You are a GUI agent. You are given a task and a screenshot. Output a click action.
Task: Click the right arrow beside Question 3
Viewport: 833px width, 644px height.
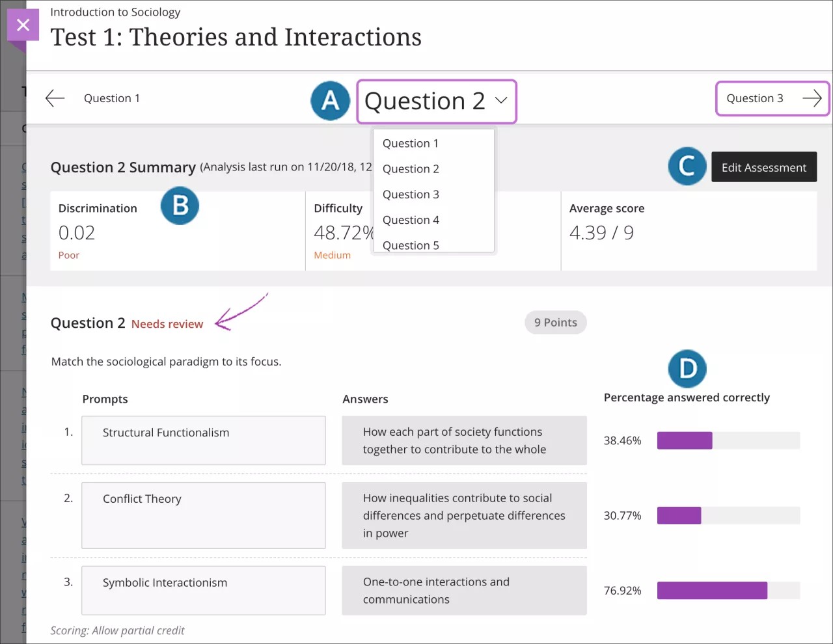811,98
